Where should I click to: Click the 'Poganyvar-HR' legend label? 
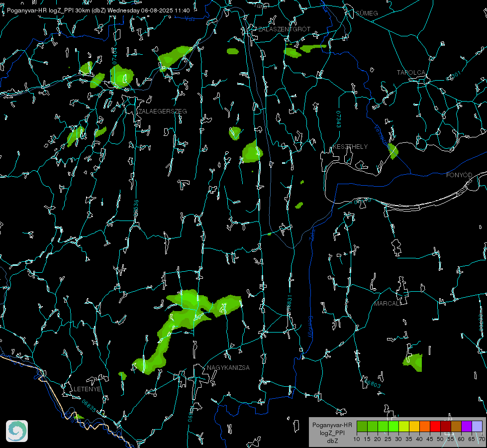(x=332, y=425)
